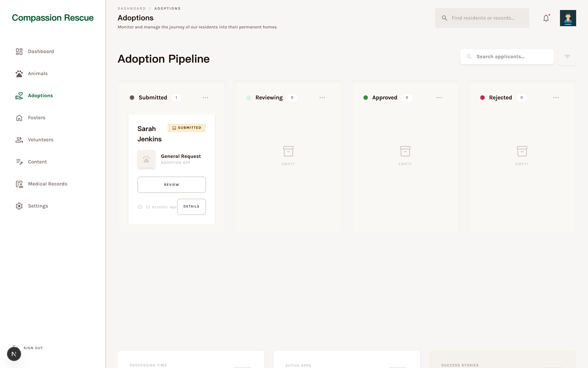Click the Adoptions hand-heart icon
Viewport: 588px width, 368px height.
tap(19, 96)
